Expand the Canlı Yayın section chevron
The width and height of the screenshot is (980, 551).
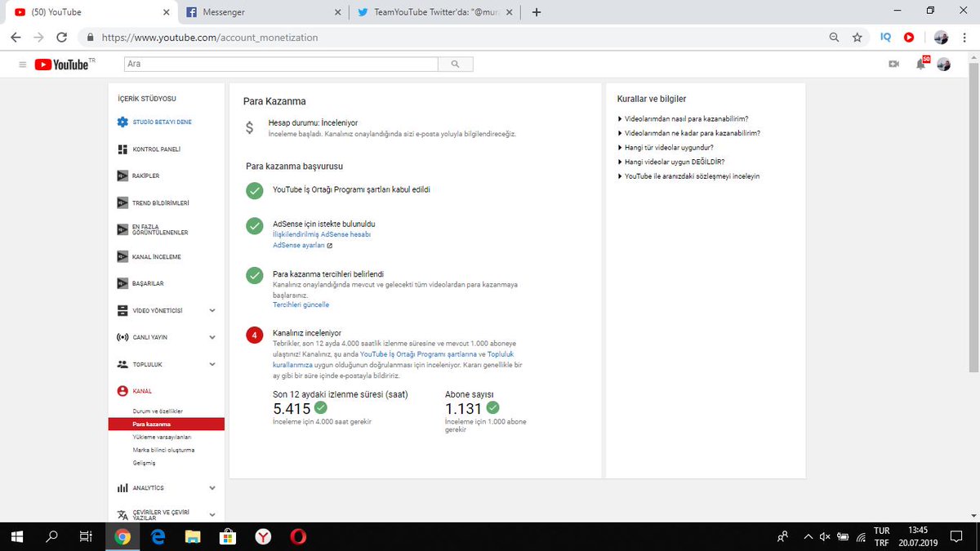tap(212, 337)
